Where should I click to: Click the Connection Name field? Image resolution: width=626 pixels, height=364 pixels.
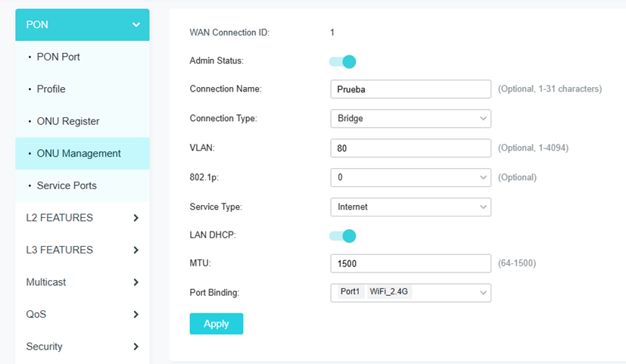point(411,89)
